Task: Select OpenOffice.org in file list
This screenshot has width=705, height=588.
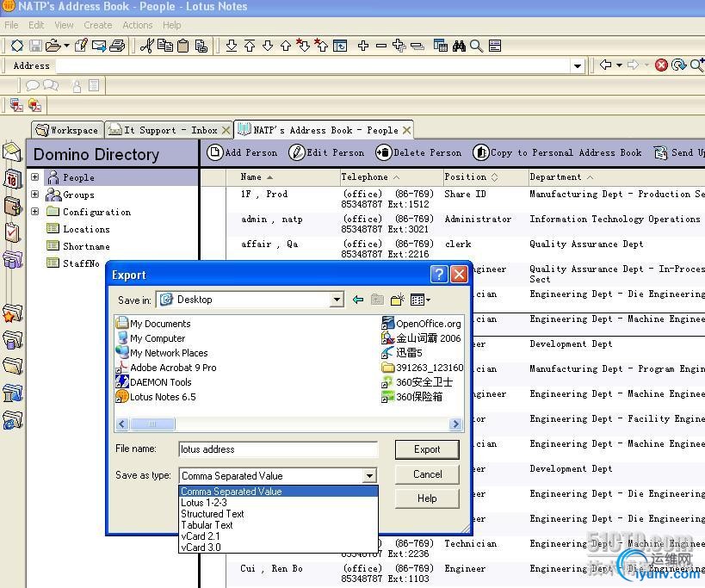Action: pyautogui.click(x=421, y=323)
